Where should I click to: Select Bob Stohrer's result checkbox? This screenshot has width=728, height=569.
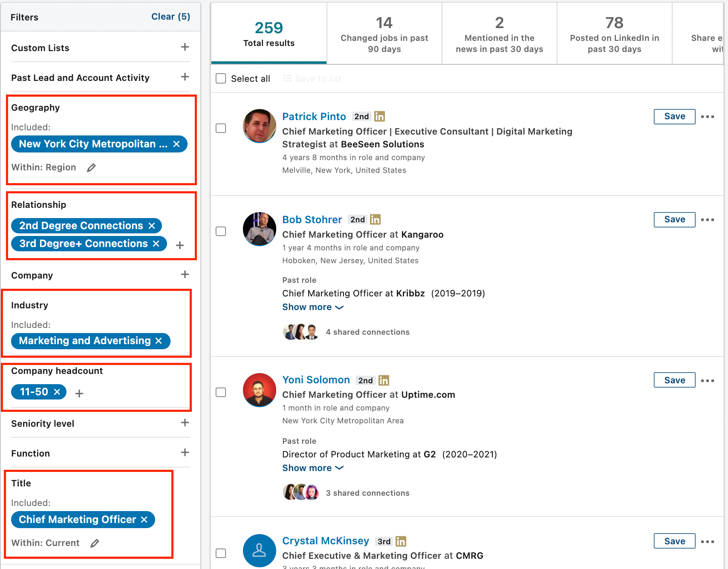coord(221,231)
